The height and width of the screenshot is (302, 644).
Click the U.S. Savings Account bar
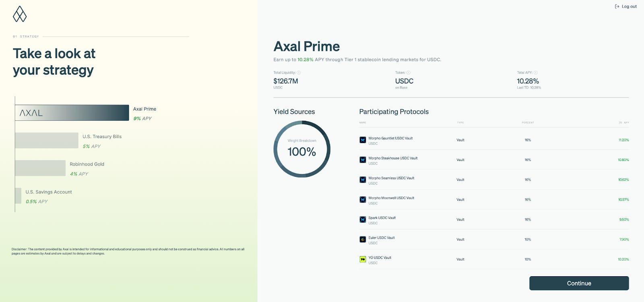click(18, 196)
